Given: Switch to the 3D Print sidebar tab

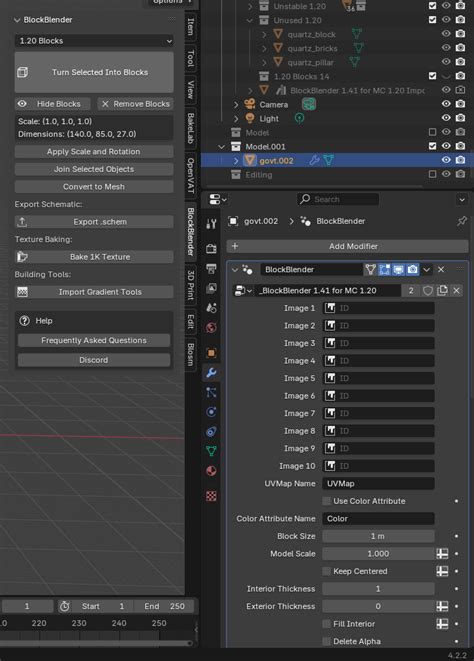Looking at the screenshot, I should click(x=191, y=286).
